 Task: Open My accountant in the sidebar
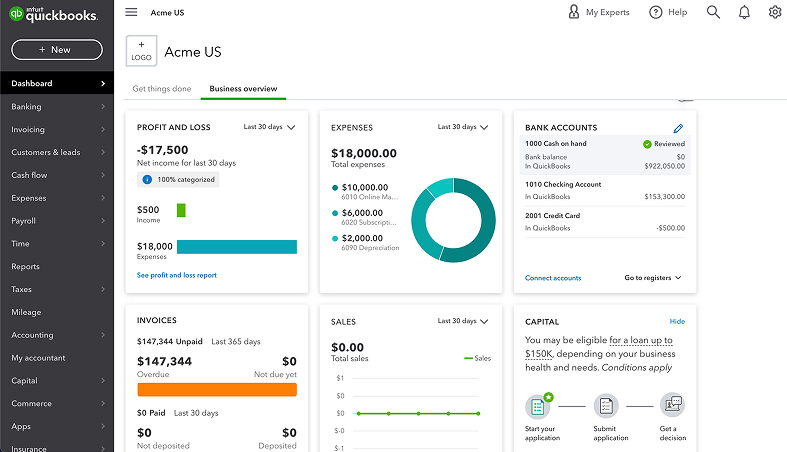click(57, 358)
